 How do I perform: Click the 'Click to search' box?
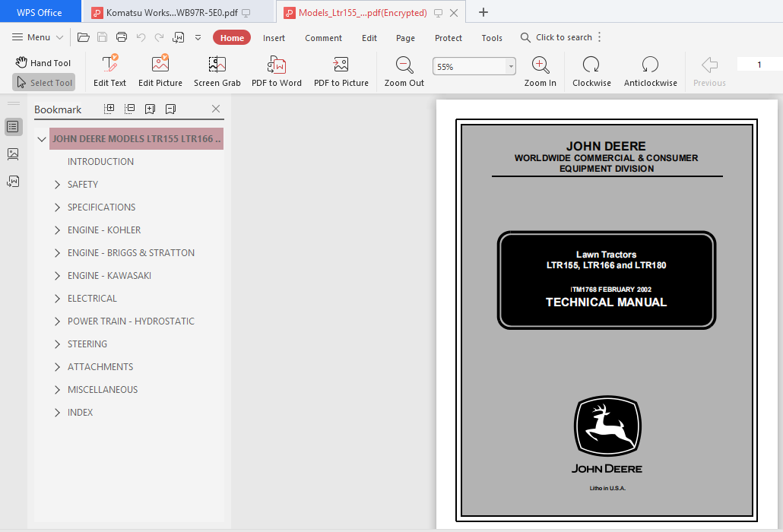coord(556,37)
